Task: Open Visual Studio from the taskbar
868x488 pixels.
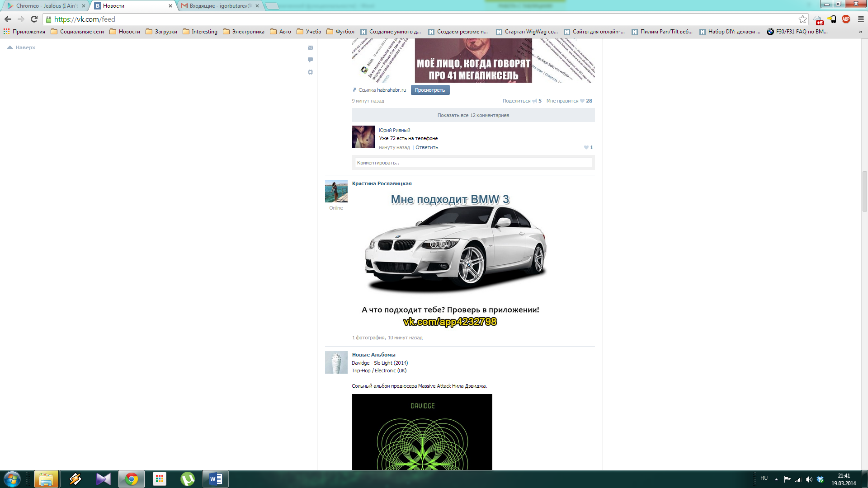Action: [x=103, y=479]
